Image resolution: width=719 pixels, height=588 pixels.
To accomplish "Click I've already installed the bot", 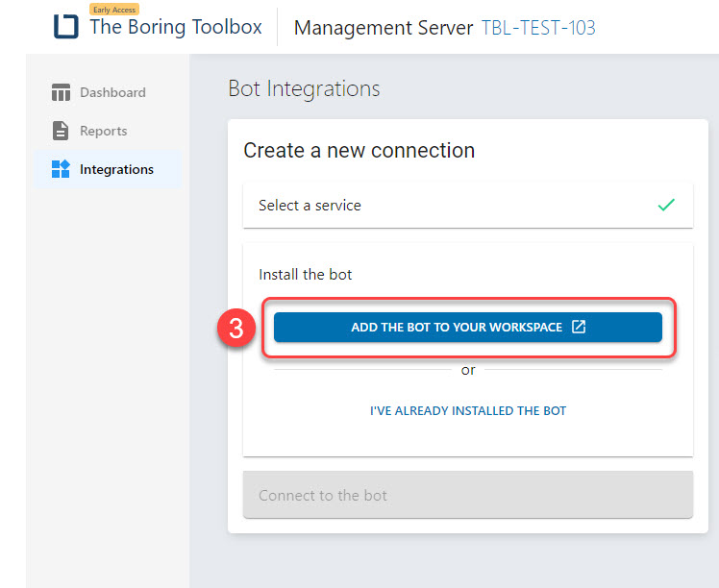I will coord(468,410).
